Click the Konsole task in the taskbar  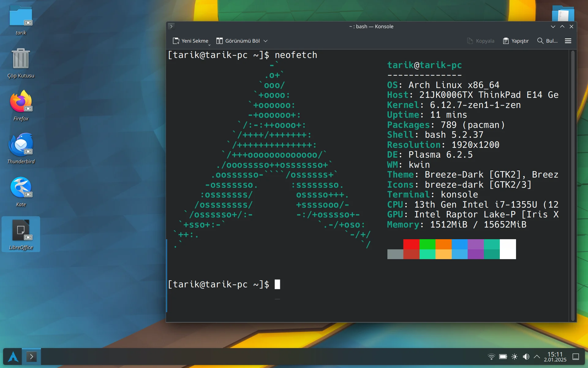click(32, 357)
